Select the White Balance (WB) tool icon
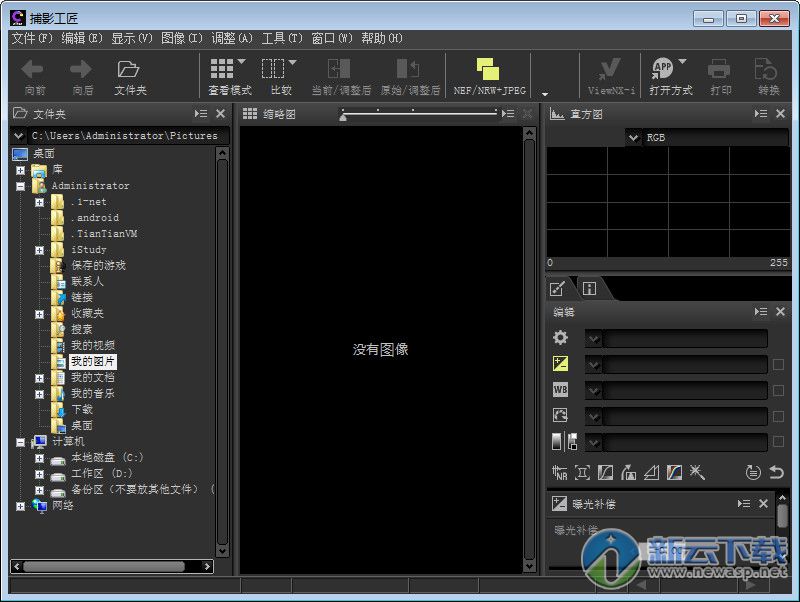Screen dimensions: 800x602 click(x=560, y=390)
